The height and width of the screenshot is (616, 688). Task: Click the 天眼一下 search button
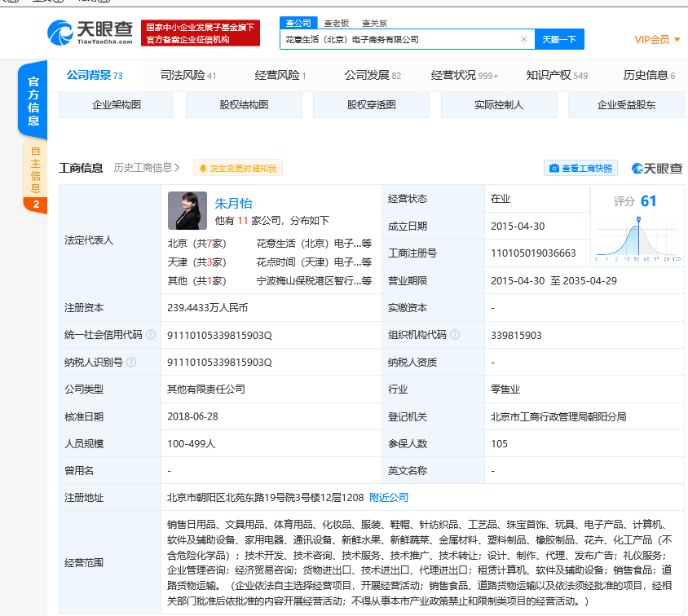(x=559, y=39)
